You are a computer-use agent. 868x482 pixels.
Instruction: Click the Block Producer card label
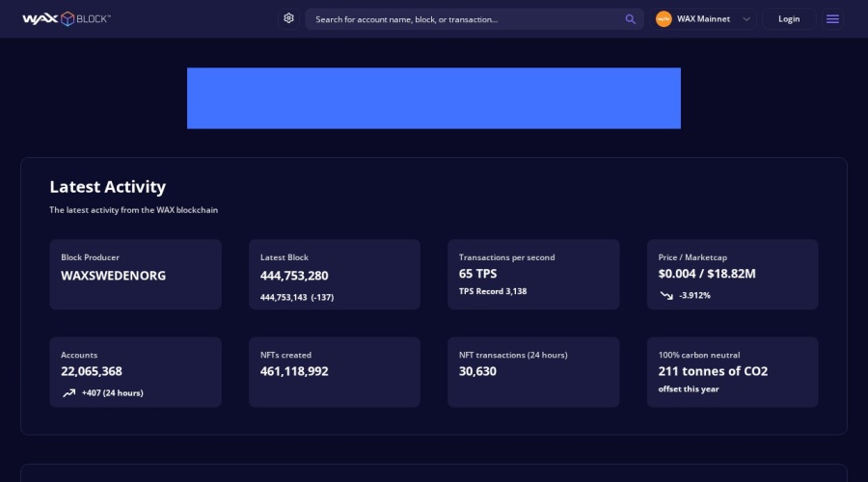(90, 257)
